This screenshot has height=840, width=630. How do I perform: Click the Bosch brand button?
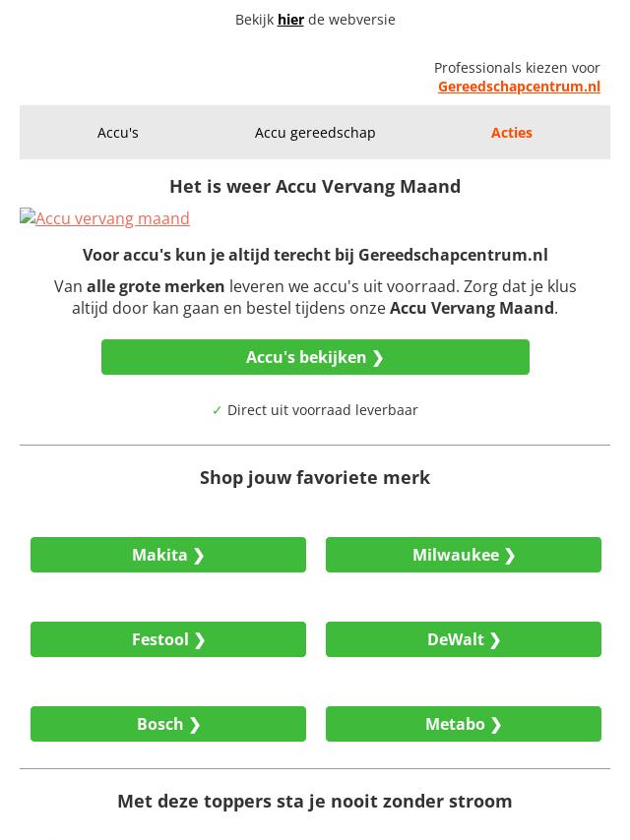pyautogui.click(x=168, y=724)
